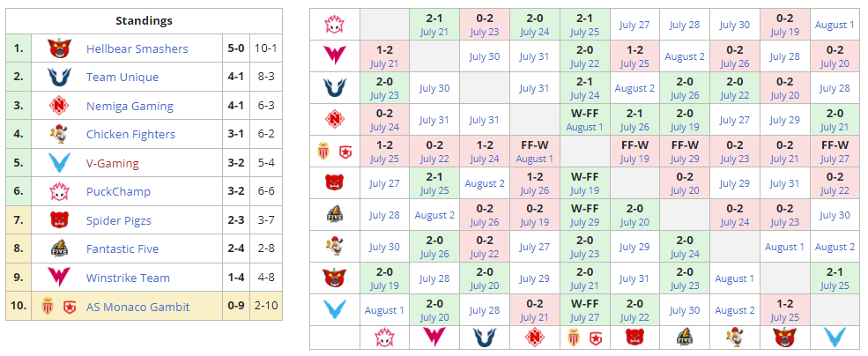
Task: Open the Chicken Fighters team link
Action: tap(130, 134)
